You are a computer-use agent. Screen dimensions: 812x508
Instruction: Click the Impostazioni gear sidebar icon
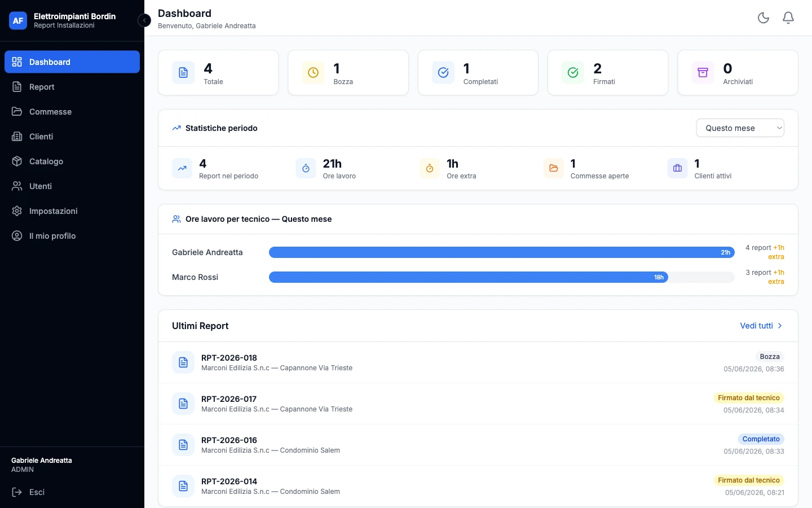tap(17, 211)
